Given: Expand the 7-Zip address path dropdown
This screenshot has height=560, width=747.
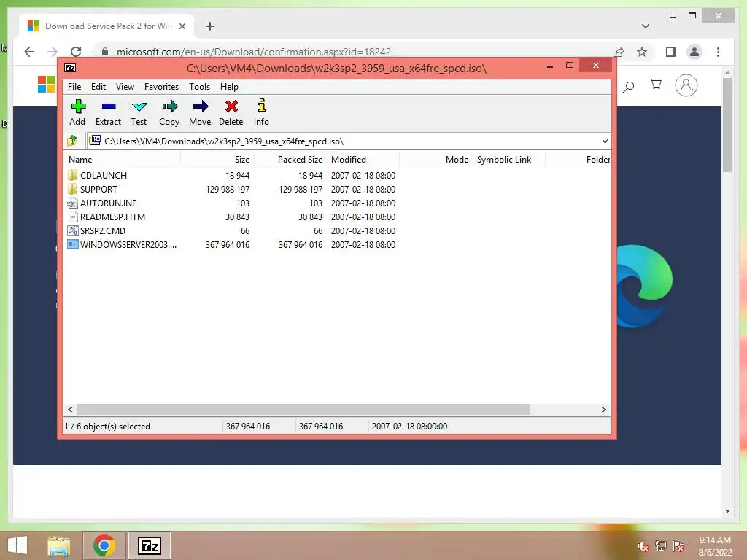Looking at the screenshot, I should [x=605, y=141].
